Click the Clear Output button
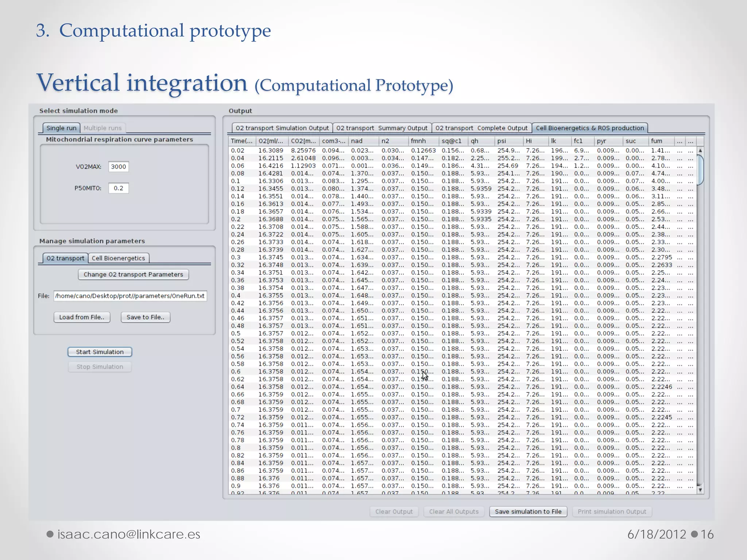The width and height of the screenshot is (747, 560). (x=394, y=512)
